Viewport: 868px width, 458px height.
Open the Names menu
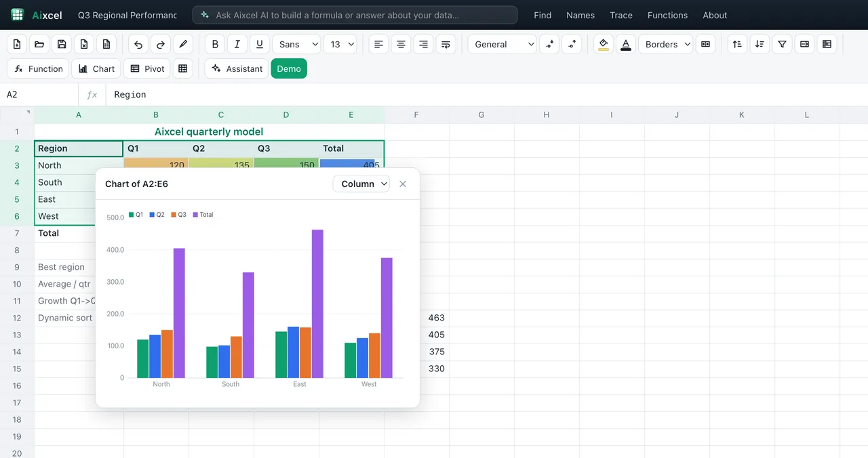580,15
